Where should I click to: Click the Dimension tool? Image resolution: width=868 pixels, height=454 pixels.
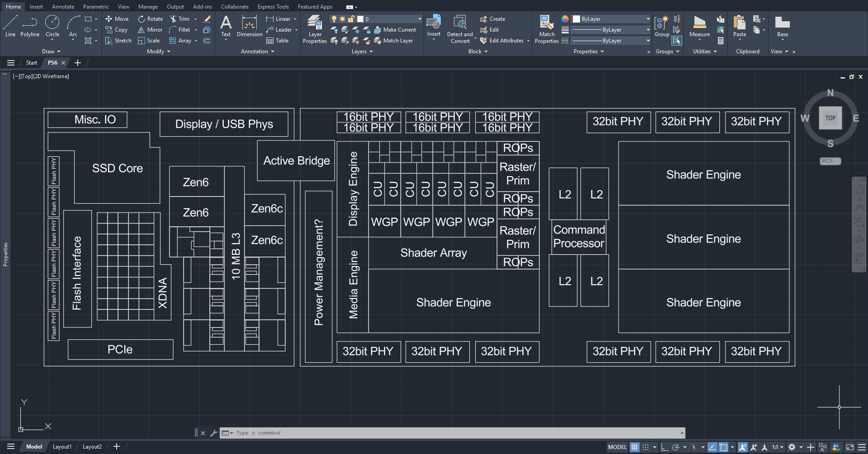250,26
